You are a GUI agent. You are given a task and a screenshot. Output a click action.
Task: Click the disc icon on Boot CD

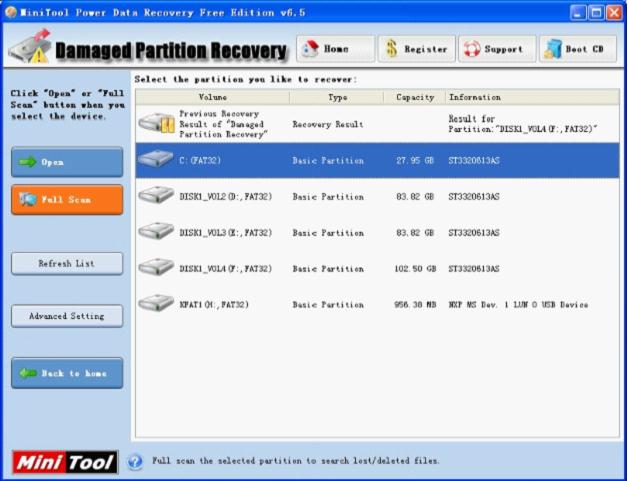553,49
